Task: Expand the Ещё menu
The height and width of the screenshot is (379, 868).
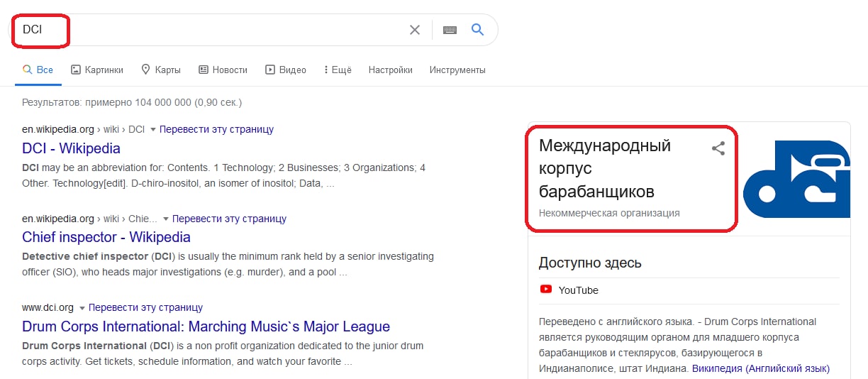Action: (x=338, y=70)
